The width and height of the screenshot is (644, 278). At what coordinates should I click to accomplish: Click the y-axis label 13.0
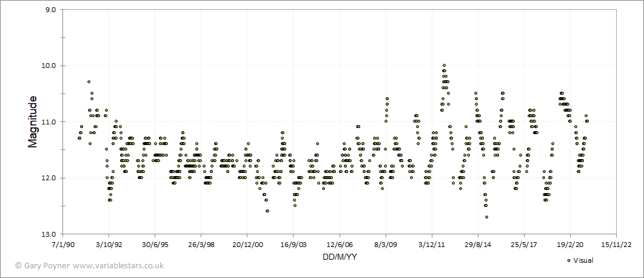(x=49, y=234)
